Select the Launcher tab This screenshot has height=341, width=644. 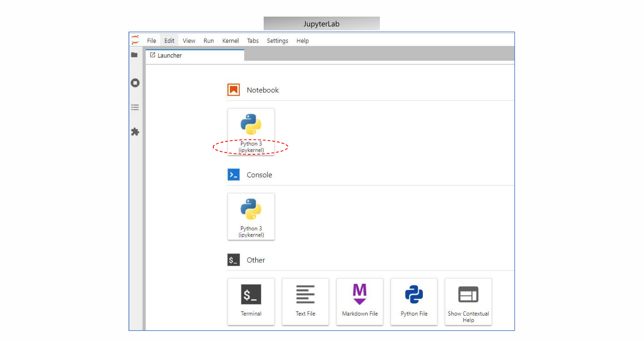click(x=195, y=55)
